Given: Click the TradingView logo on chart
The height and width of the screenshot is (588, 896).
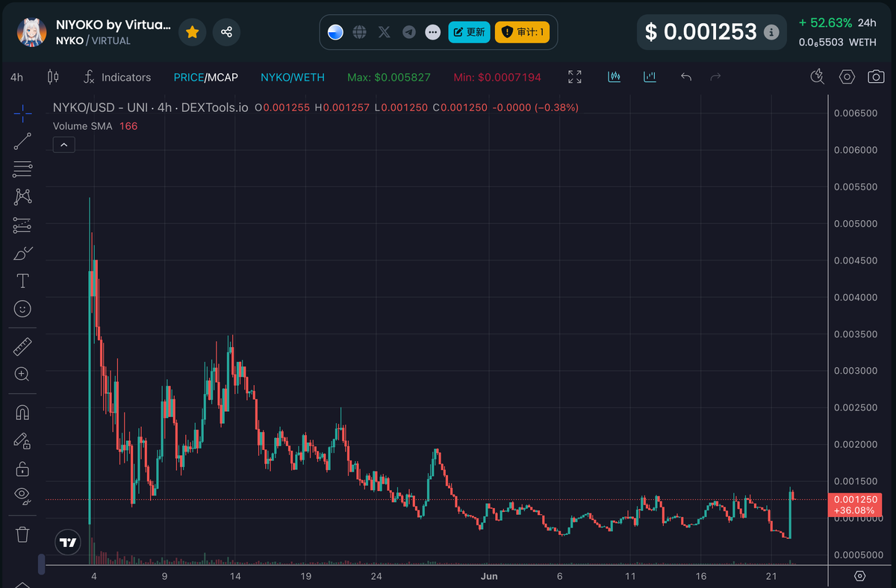Looking at the screenshot, I should 68,542.
